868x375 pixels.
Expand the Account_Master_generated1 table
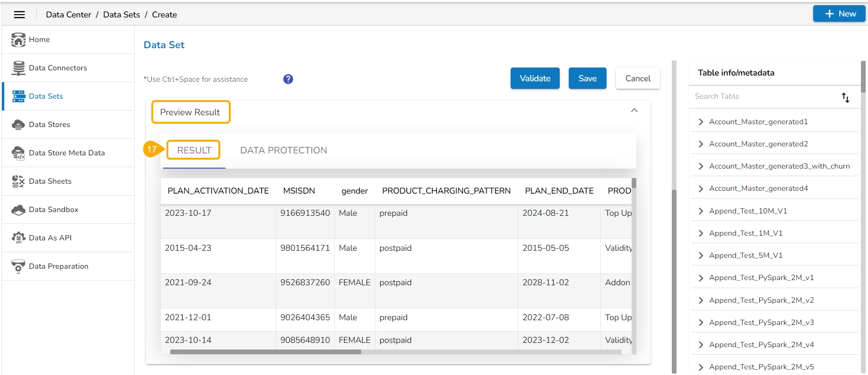coord(701,122)
